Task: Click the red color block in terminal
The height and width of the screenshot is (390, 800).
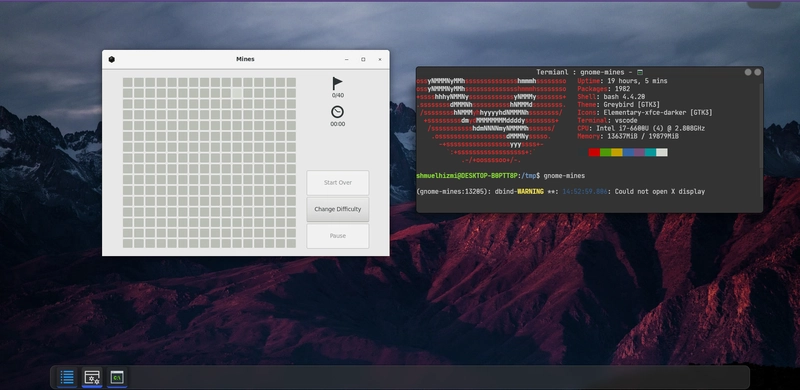Action: [x=594, y=153]
